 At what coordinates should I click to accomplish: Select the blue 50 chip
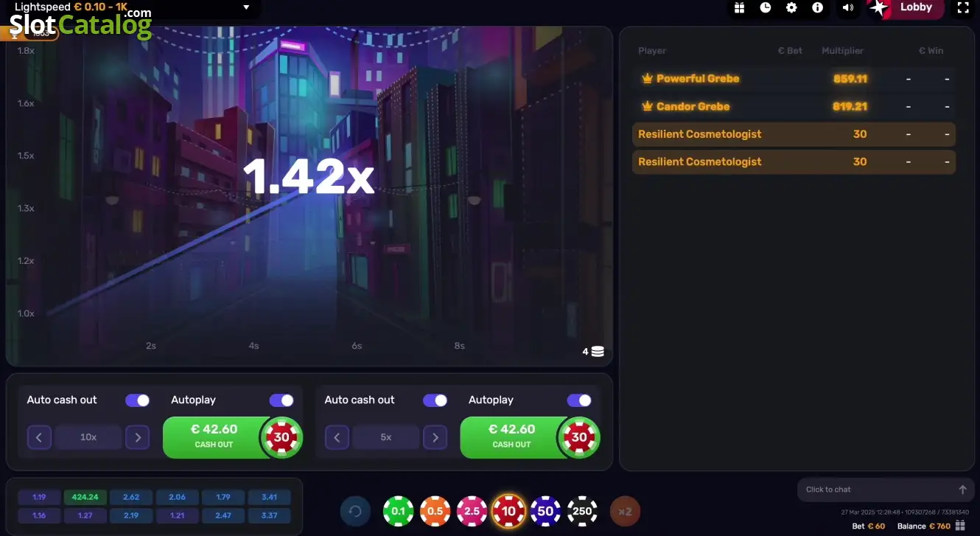(x=545, y=511)
